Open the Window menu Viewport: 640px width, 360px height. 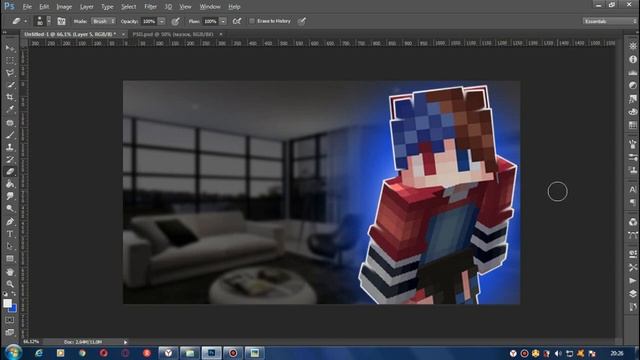point(210,7)
